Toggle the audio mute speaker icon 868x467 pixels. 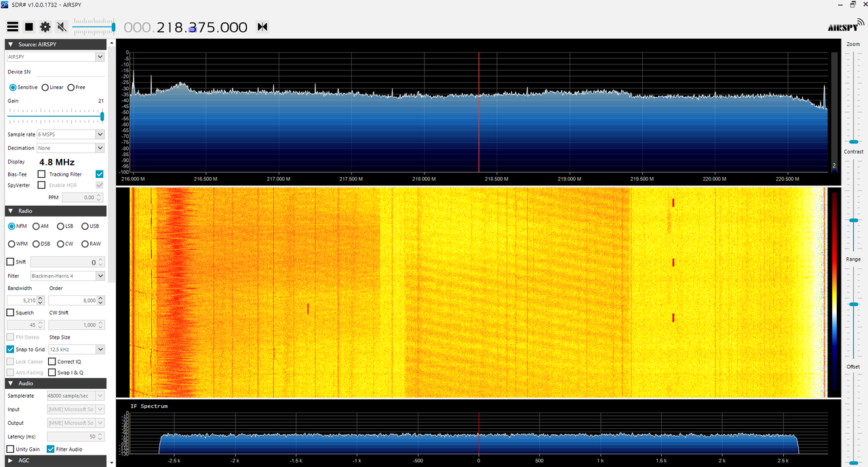tap(62, 27)
